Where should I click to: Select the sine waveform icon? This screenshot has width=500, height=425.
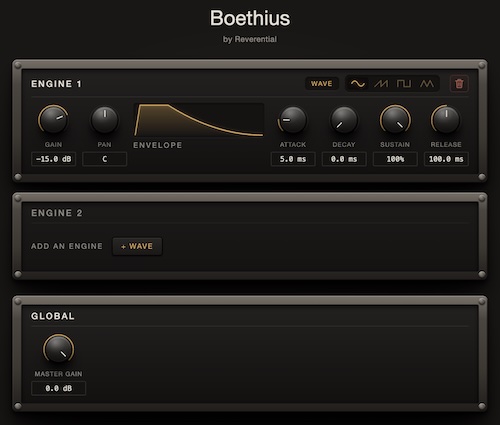point(358,84)
